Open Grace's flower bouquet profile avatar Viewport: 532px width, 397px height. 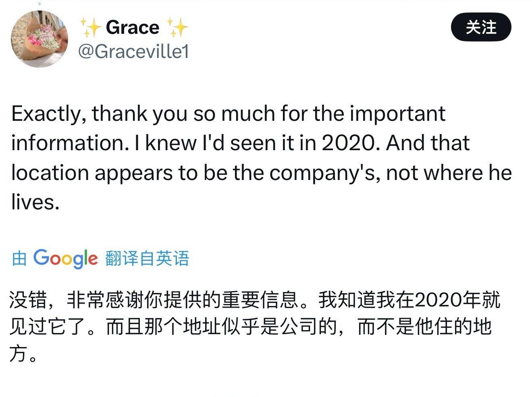pos(39,39)
